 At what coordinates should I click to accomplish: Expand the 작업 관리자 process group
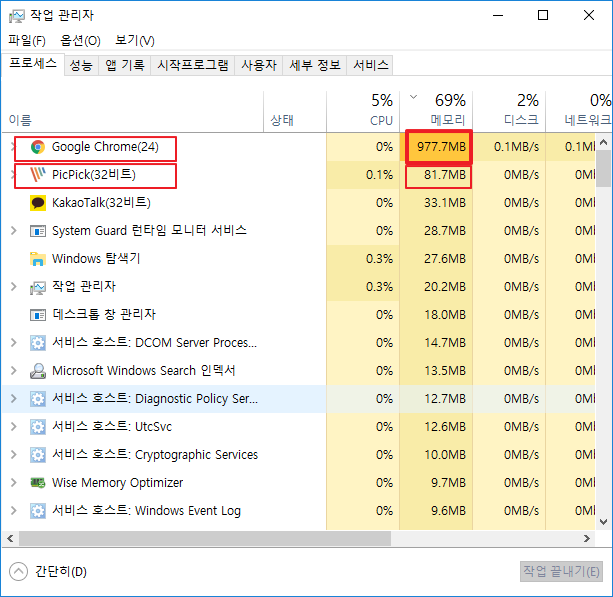(x=14, y=287)
